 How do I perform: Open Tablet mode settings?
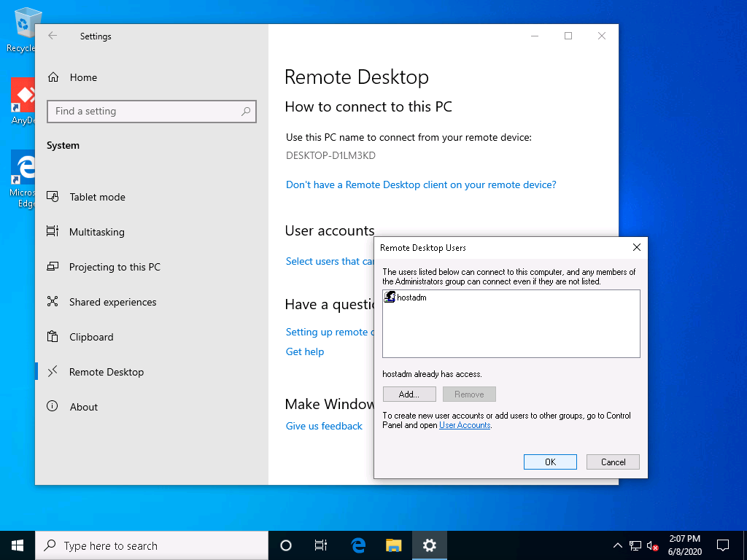97,197
